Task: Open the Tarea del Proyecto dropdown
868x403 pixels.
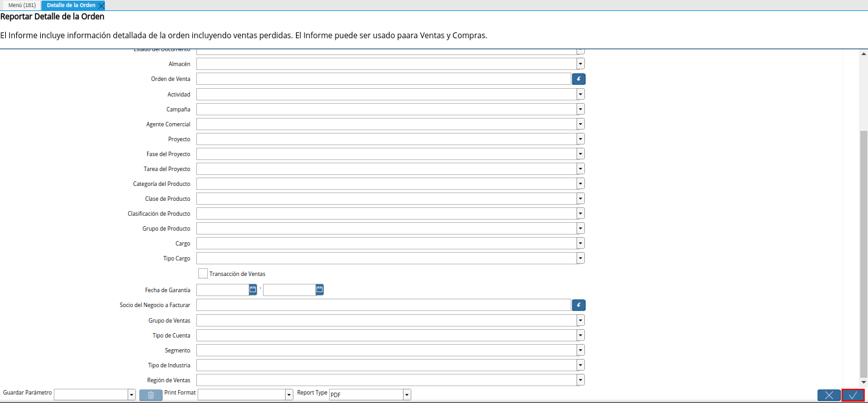Action: 580,168
